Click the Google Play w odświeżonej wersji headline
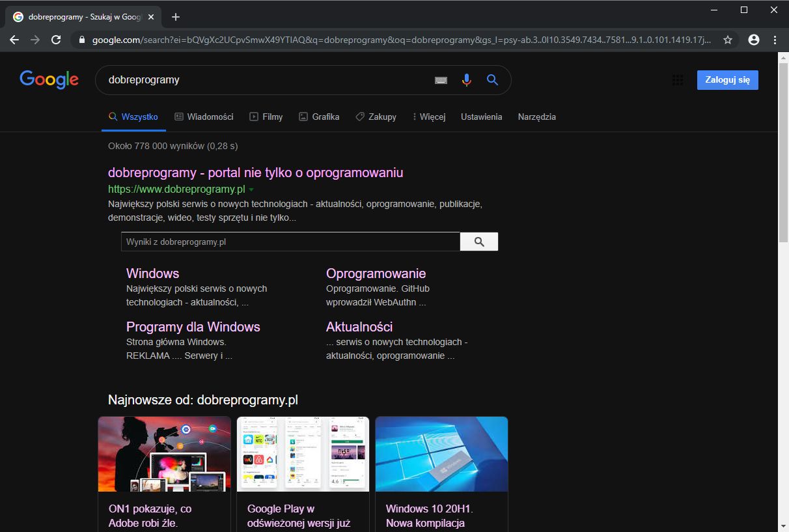 click(299, 516)
